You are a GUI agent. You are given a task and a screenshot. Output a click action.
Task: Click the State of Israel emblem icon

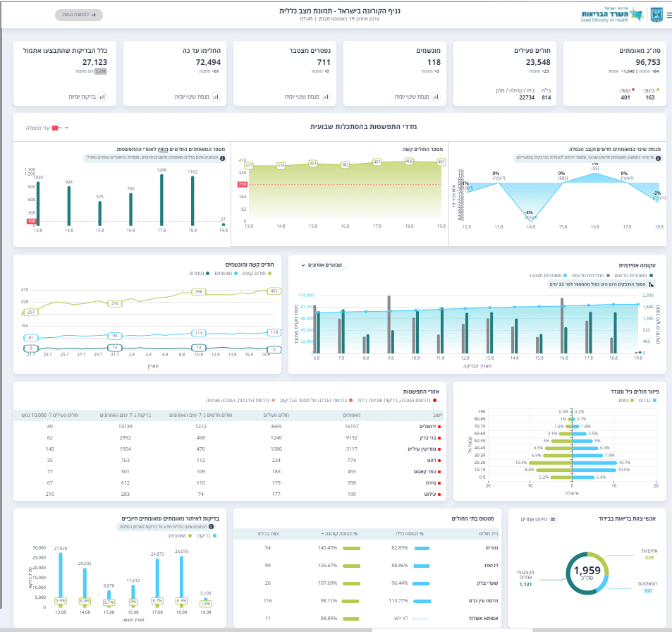coord(656,15)
